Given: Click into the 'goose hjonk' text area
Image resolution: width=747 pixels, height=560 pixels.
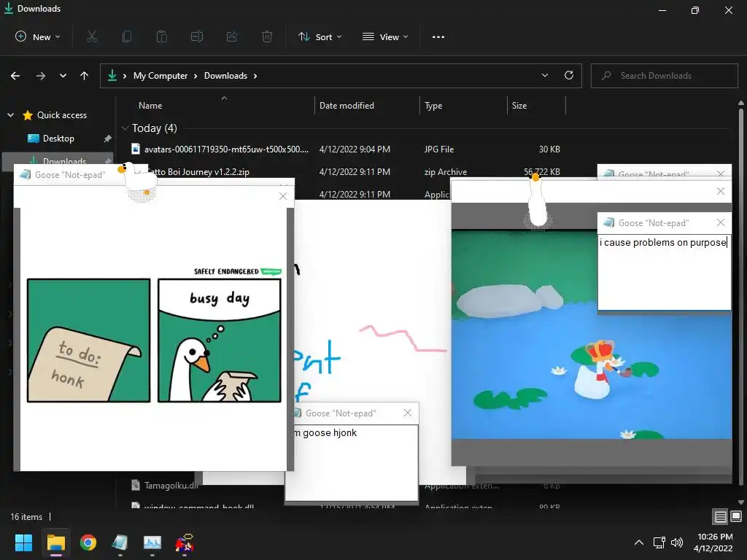Looking at the screenshot, I should (x=352, y=462).
